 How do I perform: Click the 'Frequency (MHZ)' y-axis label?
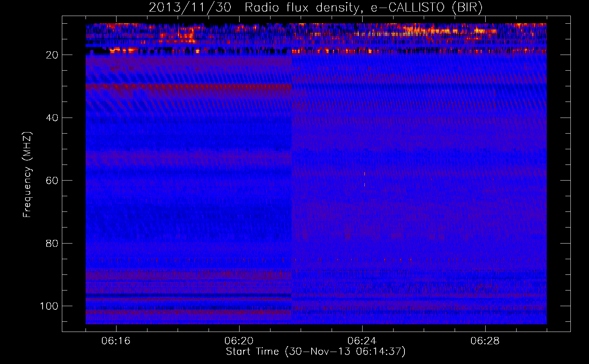coord(27,175)
